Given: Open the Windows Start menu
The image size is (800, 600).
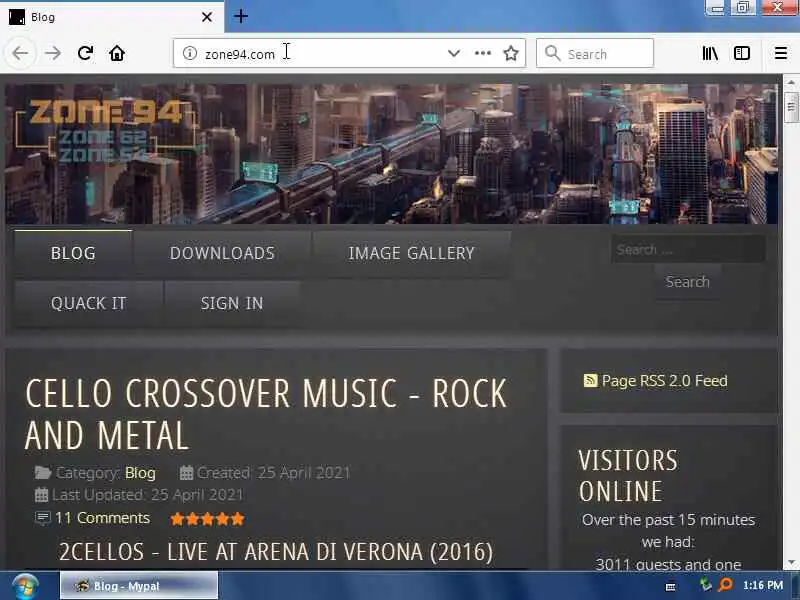Looking at the screenshot, I should [25, 586].
